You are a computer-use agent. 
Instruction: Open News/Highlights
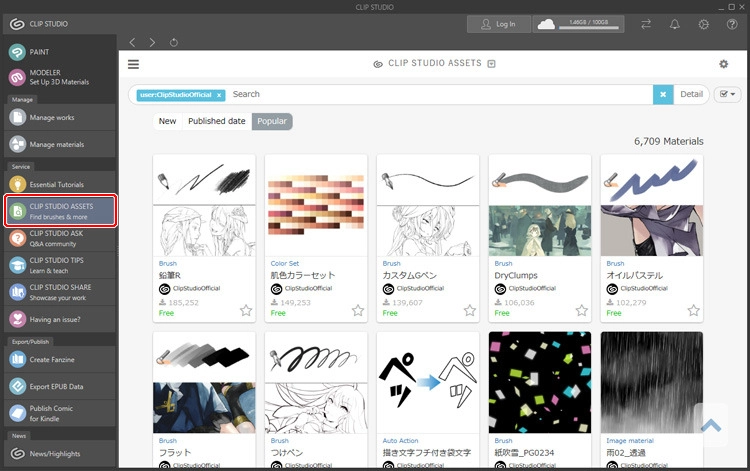point(59,453)
